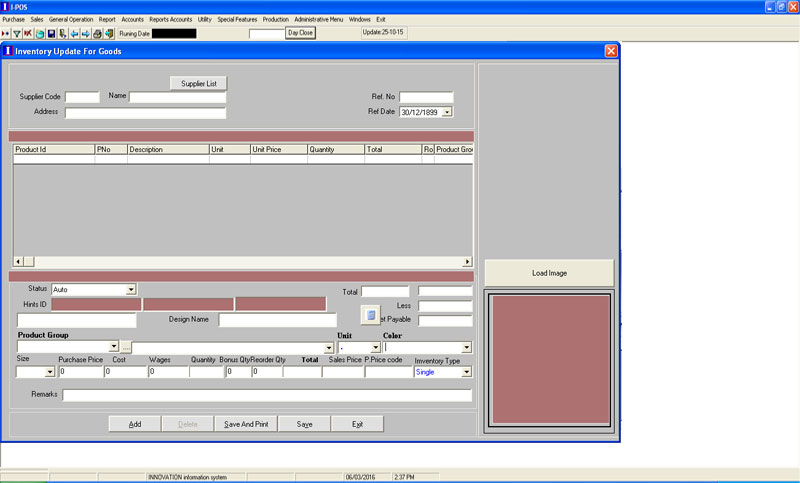The height and width of the screenshot is (483, 800).
Task: Click the Address input field
Action: [145, 113]
